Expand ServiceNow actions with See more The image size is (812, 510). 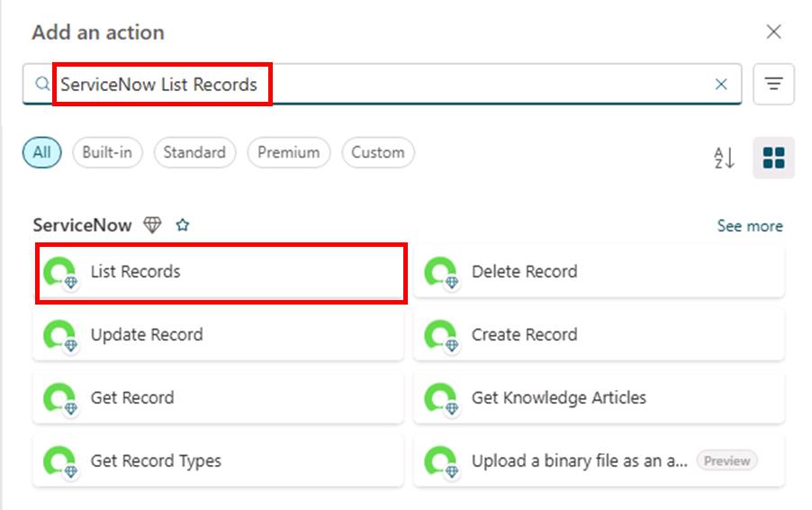(x=750, y=226)
